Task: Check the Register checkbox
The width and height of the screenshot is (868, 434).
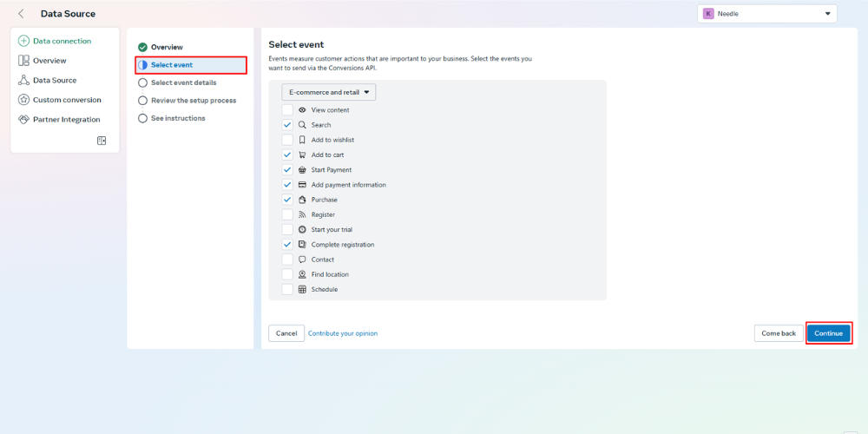Action: [x=287, y=214]
